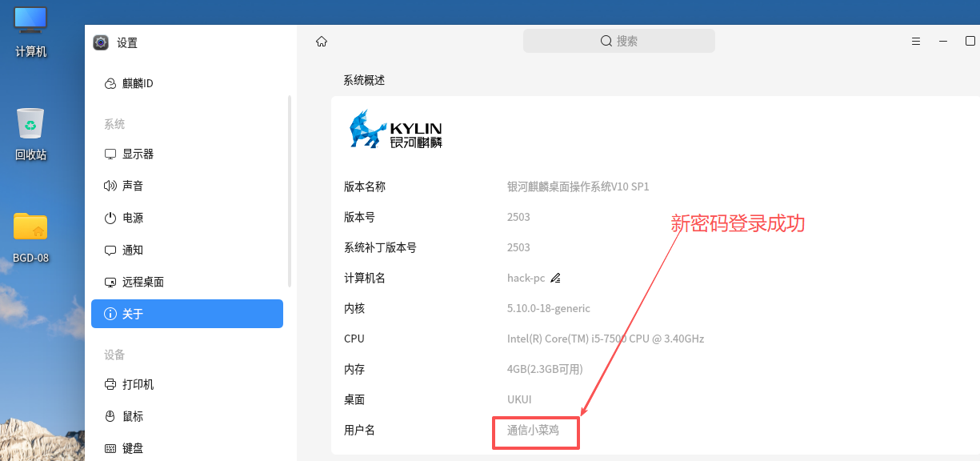Click the Kylin logo image
This screenshot has height=461, width=980.
pos(396,130)
